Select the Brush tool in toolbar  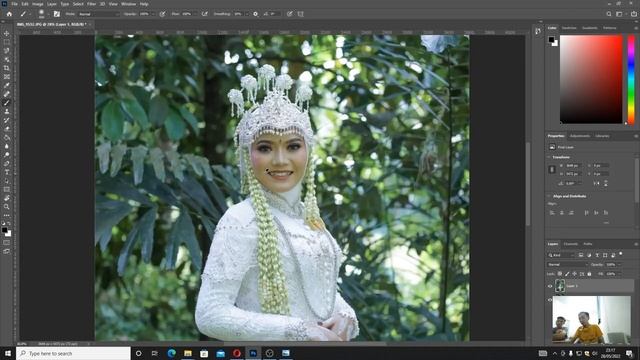pyautogui.click(x=7, y=102)
